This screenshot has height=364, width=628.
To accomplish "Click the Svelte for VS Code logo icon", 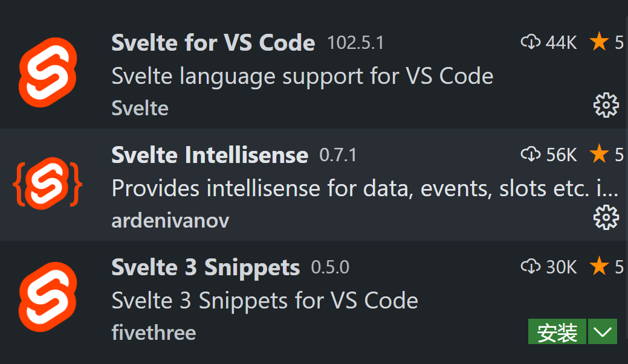I will coord(48,72).
